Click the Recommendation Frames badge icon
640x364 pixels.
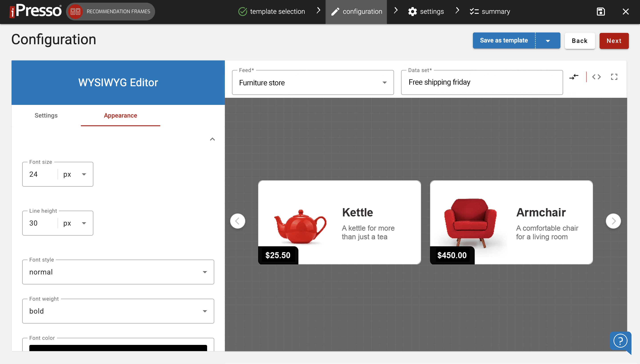(75, 11)
